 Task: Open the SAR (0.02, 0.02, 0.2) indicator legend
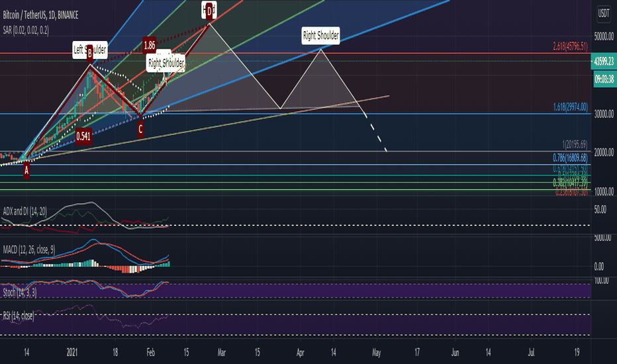pyautogui.click(x=26, y=30)
